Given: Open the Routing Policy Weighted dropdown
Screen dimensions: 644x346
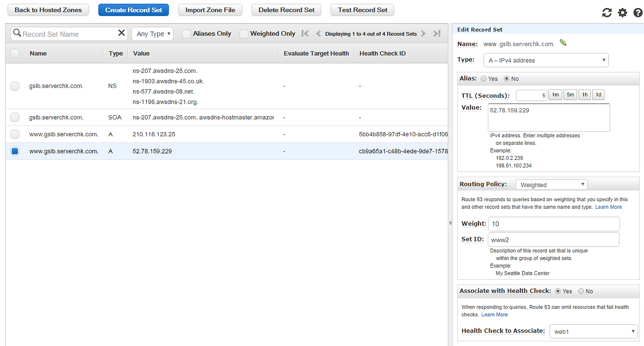Looking at the screenshot, I should 552,185.
